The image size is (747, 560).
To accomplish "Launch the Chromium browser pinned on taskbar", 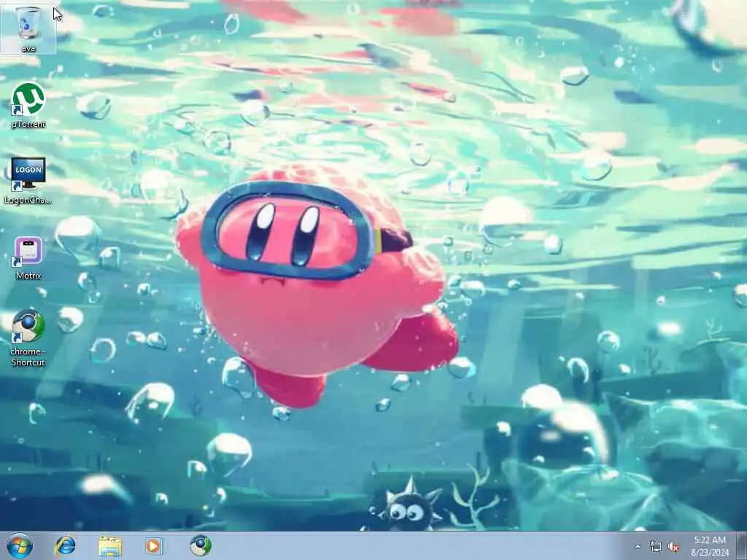I will pos(201,545).
